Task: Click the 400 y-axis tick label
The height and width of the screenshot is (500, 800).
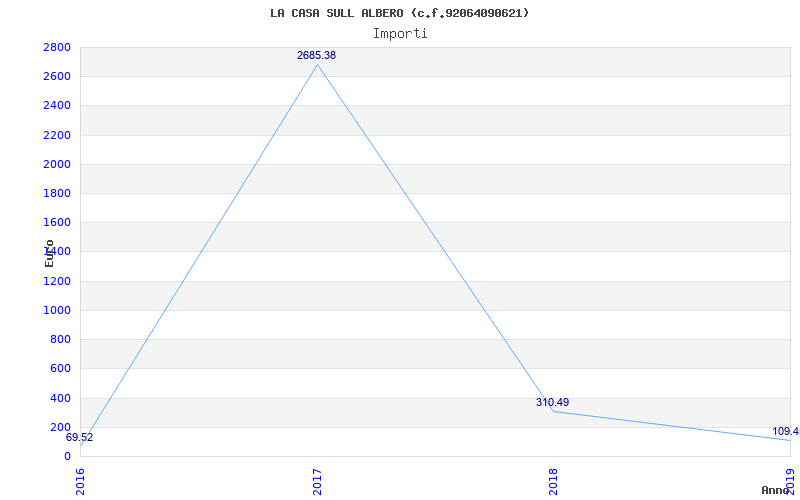Action: (60, 398)
